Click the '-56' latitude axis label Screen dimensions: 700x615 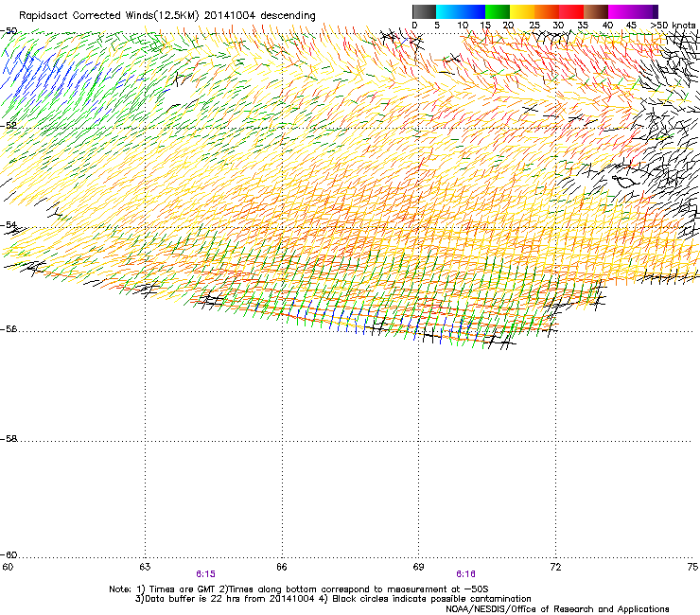pos(9,329)
